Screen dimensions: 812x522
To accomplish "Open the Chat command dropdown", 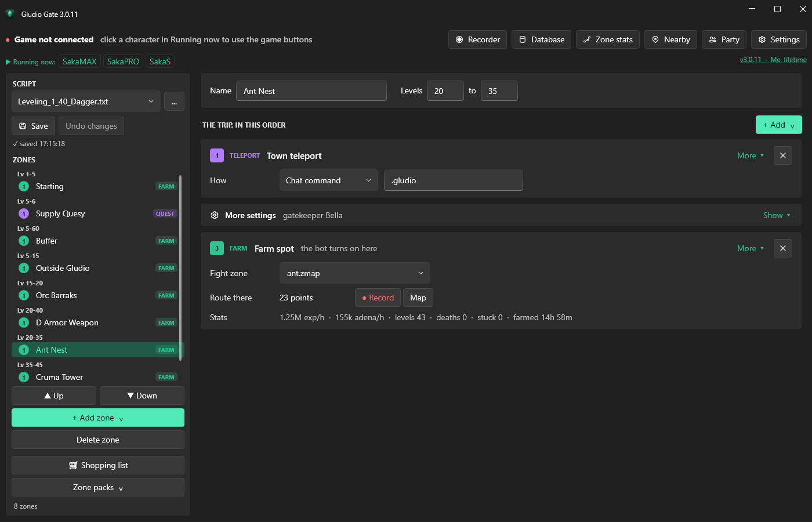I will (328, 180).
